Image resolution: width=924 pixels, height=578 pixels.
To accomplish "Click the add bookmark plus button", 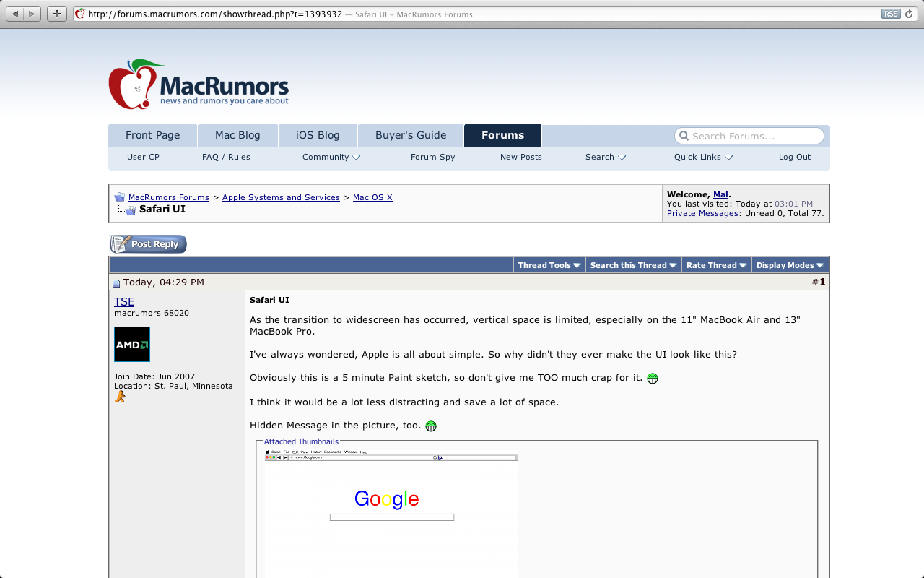I will [57, 14].
